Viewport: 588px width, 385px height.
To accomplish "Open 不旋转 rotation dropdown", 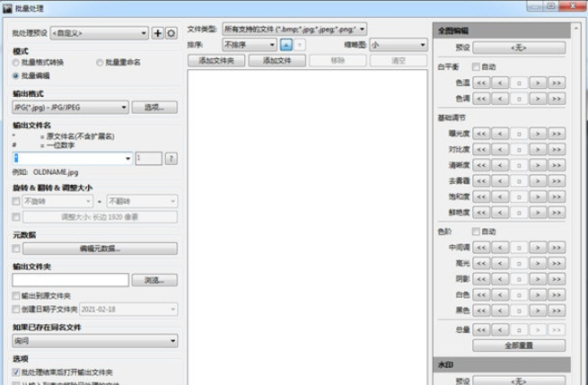I will pyautogui.click(x=57, y=201).
